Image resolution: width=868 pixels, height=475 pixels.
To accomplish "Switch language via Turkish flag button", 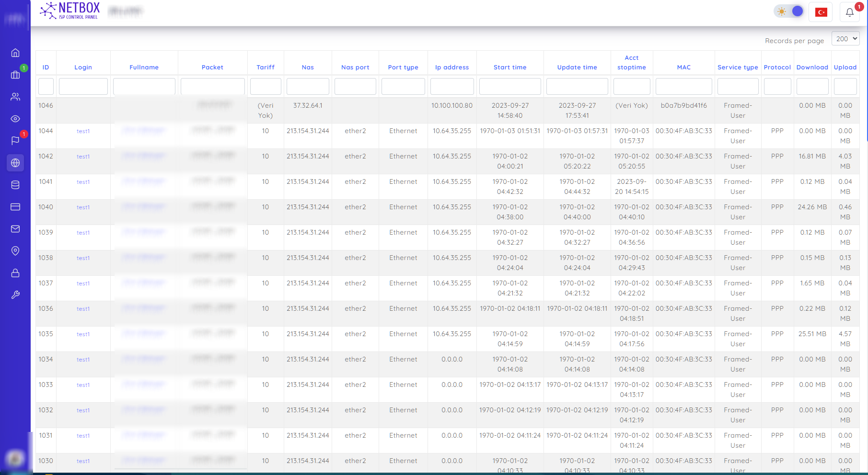I will [x=821, y=12].
